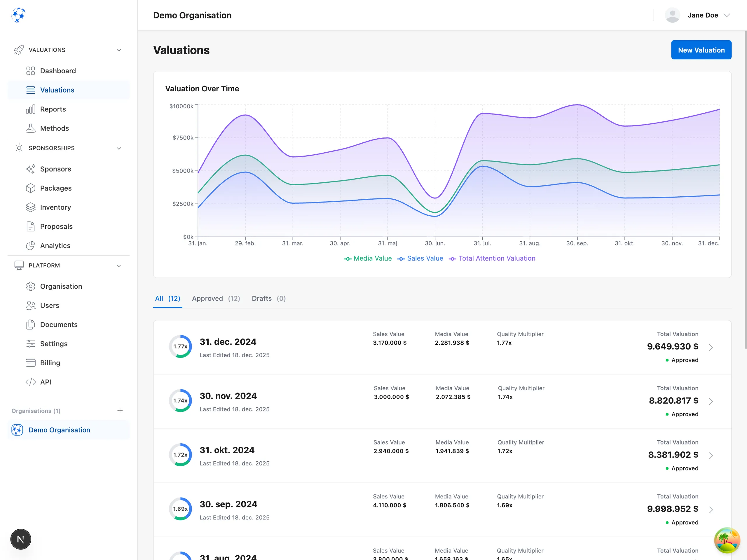Screen dimensions: 747x560
Task: Click the 1.77x quality multiplier ring
Action: [x=180, y=346]
